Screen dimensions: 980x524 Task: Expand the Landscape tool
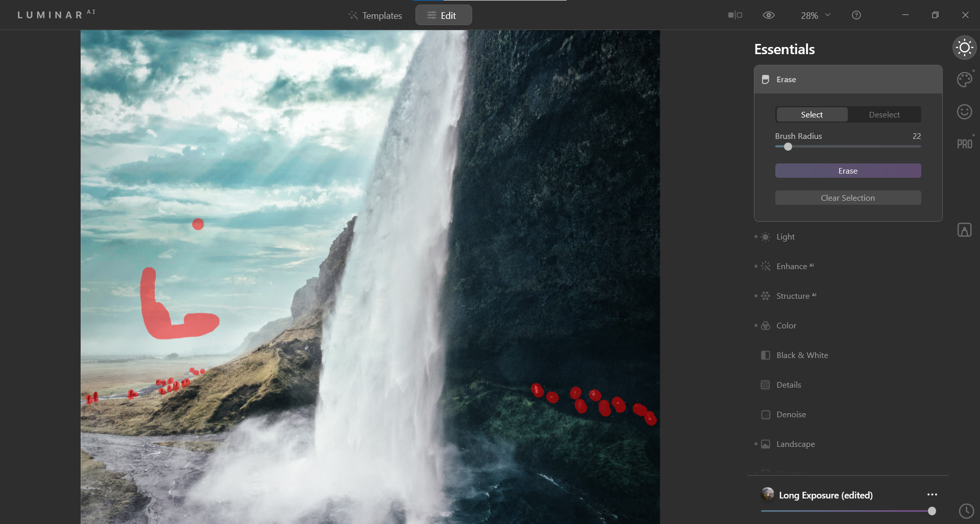848,444
